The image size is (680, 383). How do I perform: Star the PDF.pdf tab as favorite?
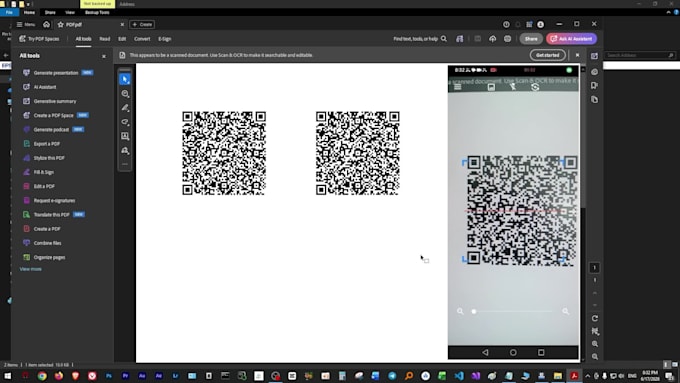click(x=61, y=25)
